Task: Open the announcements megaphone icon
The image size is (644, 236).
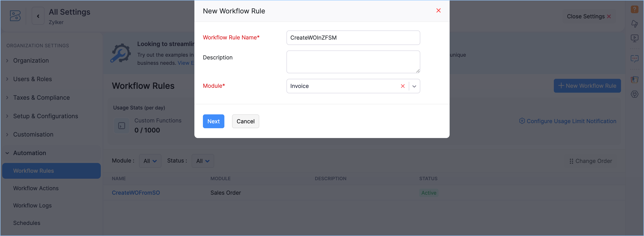Action: (634, 24)
